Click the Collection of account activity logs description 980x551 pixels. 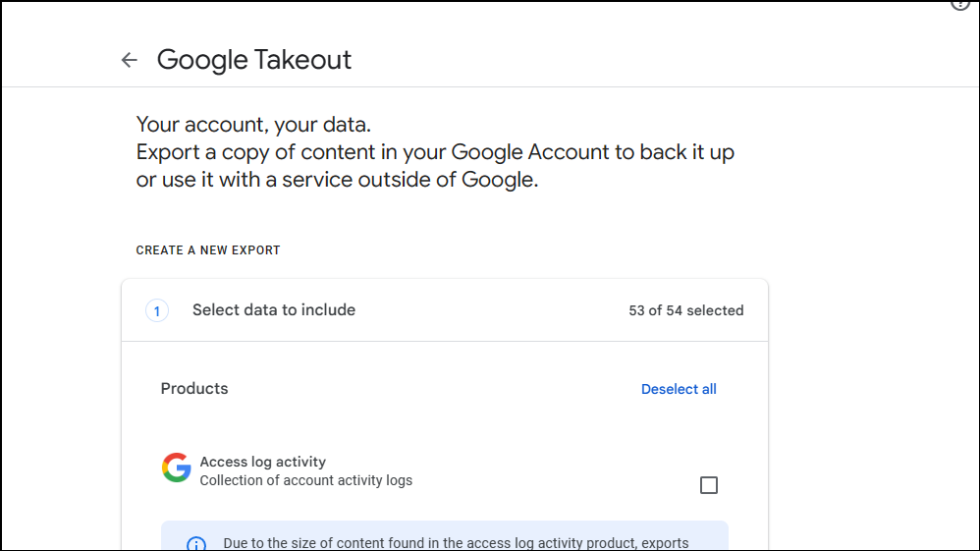pos(305,481)
